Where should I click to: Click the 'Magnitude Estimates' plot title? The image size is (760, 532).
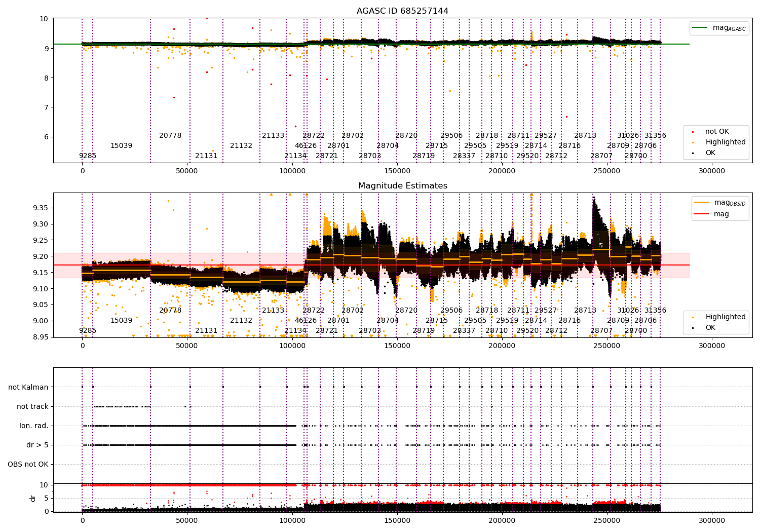click(x=402, y=186)
